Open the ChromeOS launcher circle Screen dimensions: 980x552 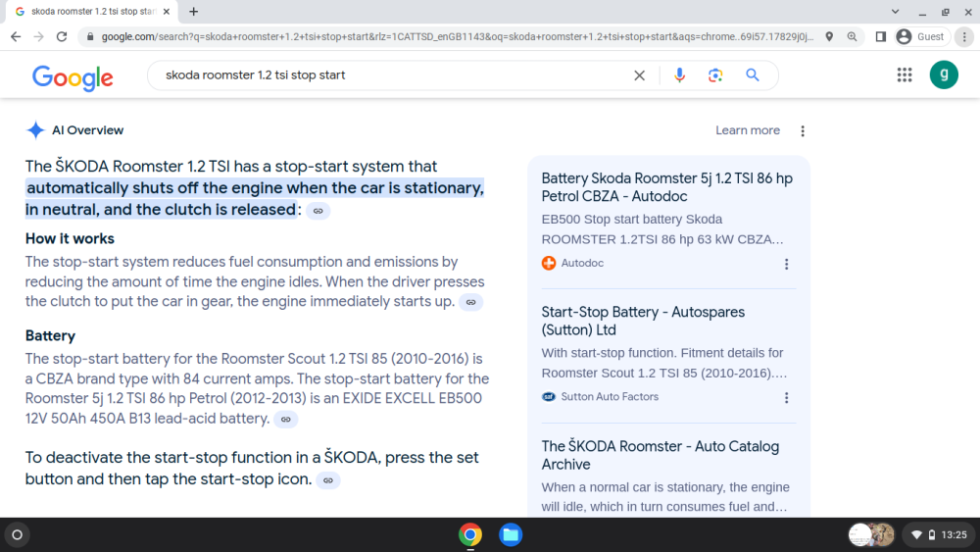[18, 534]
